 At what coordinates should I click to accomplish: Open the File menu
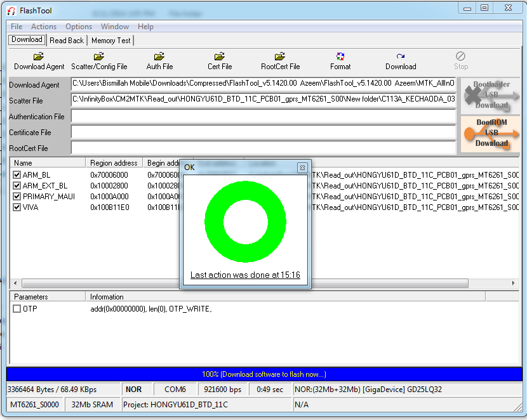coord(17,27)
